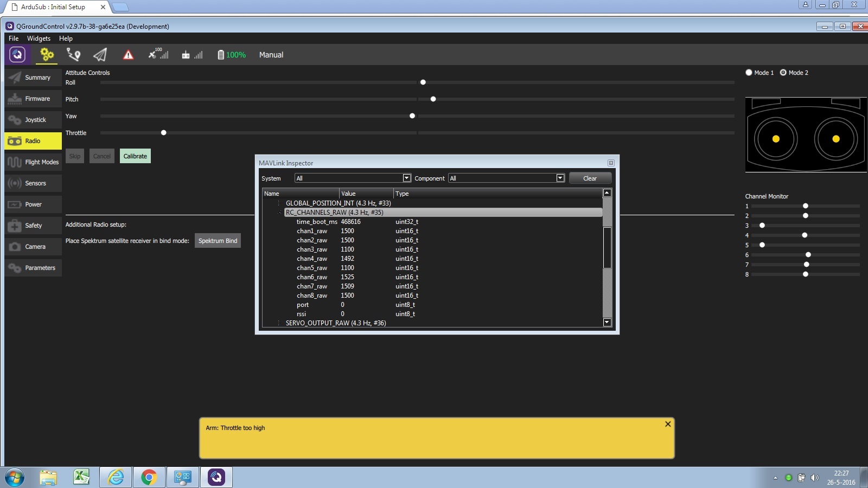
Task: Open the Widgets menu
Action: click(x=39, y=38)
